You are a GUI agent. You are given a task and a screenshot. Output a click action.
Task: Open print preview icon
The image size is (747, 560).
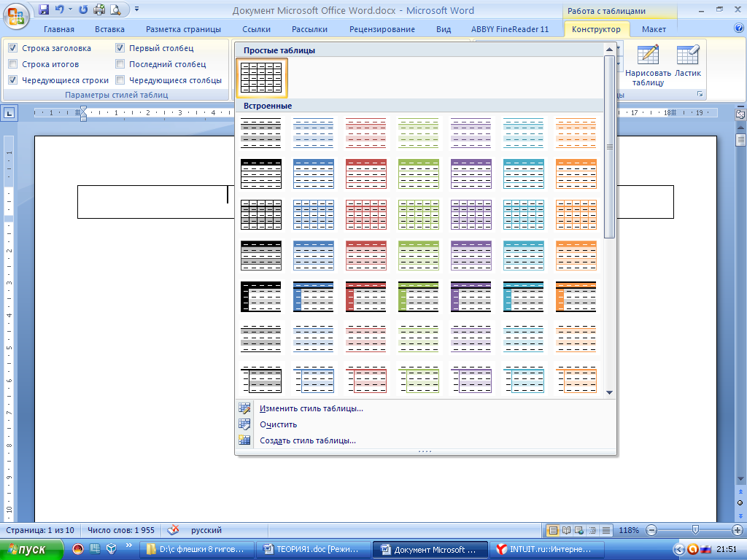(x=115, y=9)
